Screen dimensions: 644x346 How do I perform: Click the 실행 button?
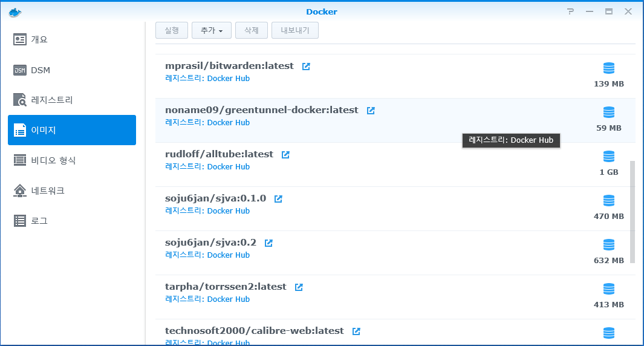pyautogui.click(x=172, y=30)
